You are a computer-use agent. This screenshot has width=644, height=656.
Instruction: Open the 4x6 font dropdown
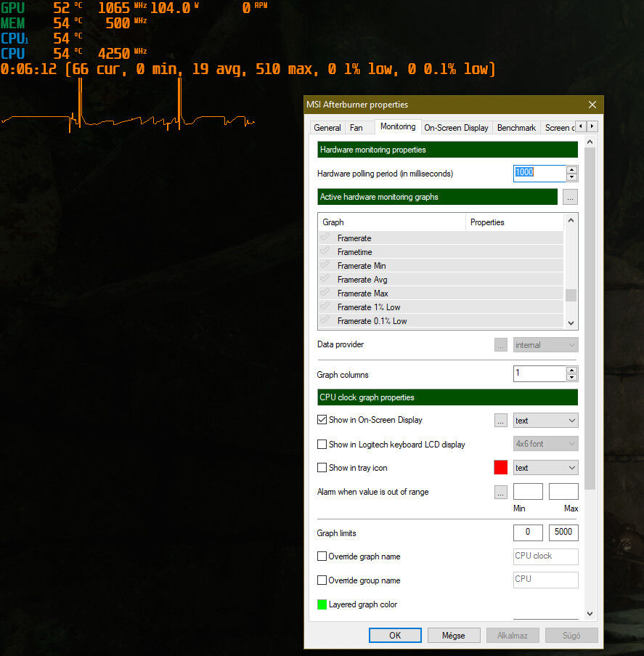pos(545,444)
